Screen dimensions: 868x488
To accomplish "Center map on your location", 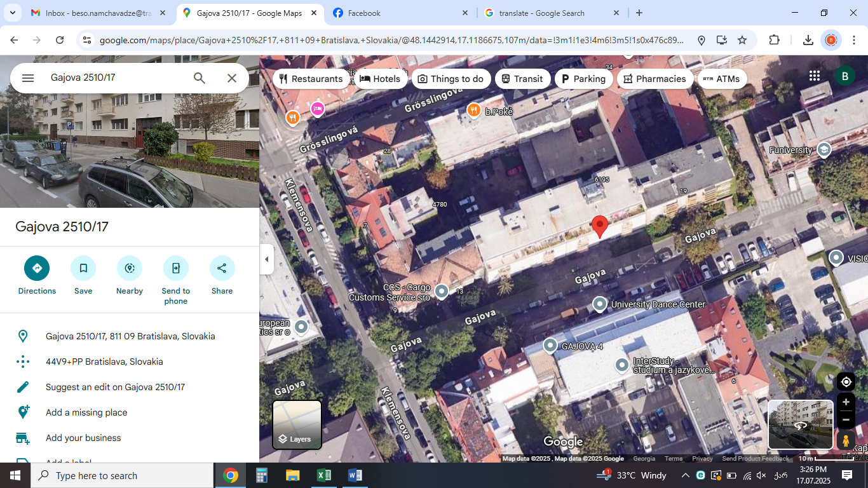I will [x=846, y=382].
